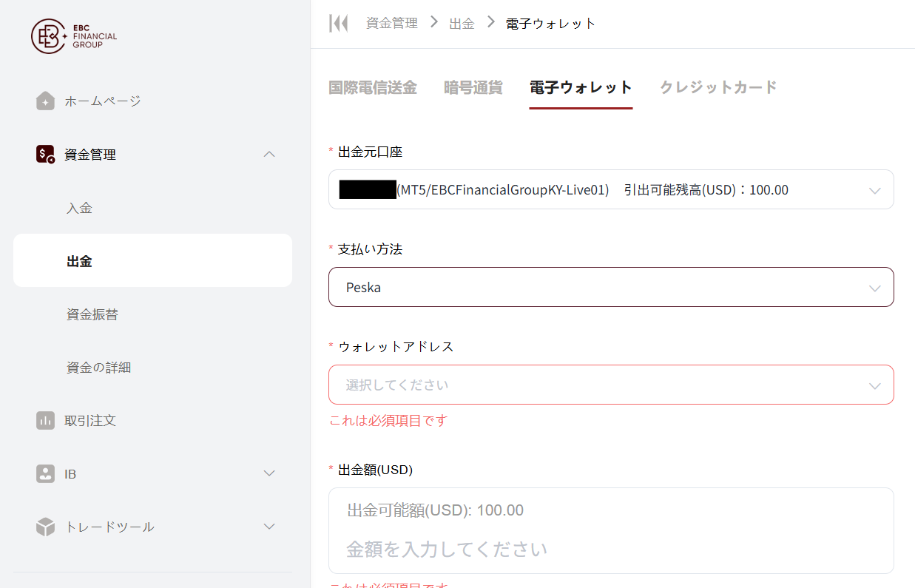Switch to the クレジットカード tab
Screen dimensions: 915x588
(x=718, y=87)
